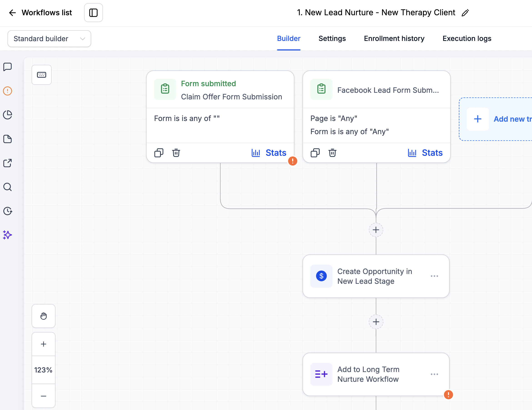Click warning badge on Long Term Nurture action
Screen dimensions: 532x410
[448, 395]
